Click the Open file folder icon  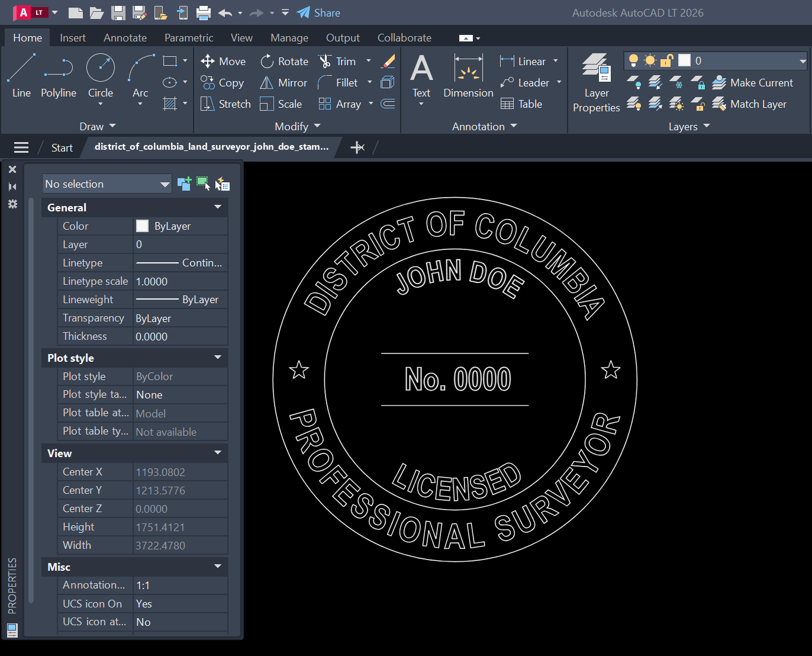point(96,12)
